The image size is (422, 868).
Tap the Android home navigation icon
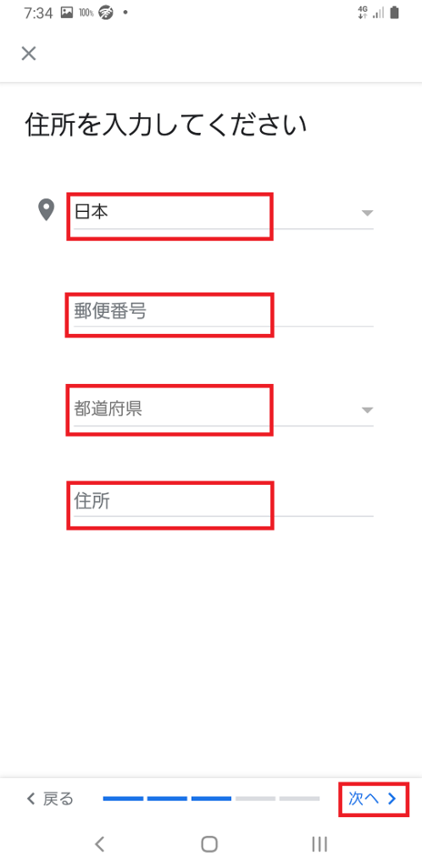click(209, 843)
